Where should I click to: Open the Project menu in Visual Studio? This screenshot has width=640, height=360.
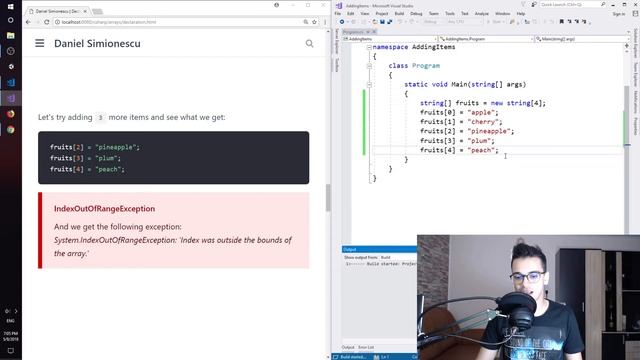click(382, 13)
